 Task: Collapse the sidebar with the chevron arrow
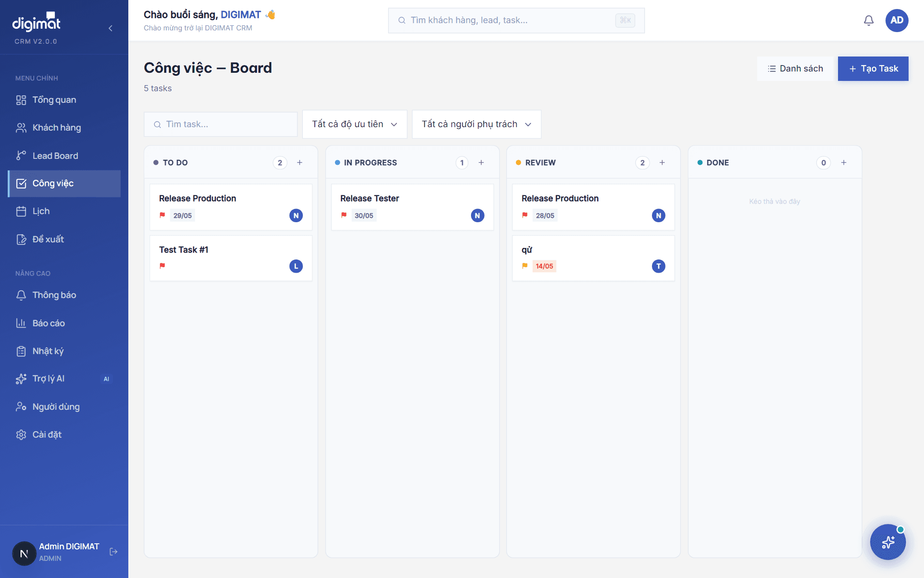(110, 28)
